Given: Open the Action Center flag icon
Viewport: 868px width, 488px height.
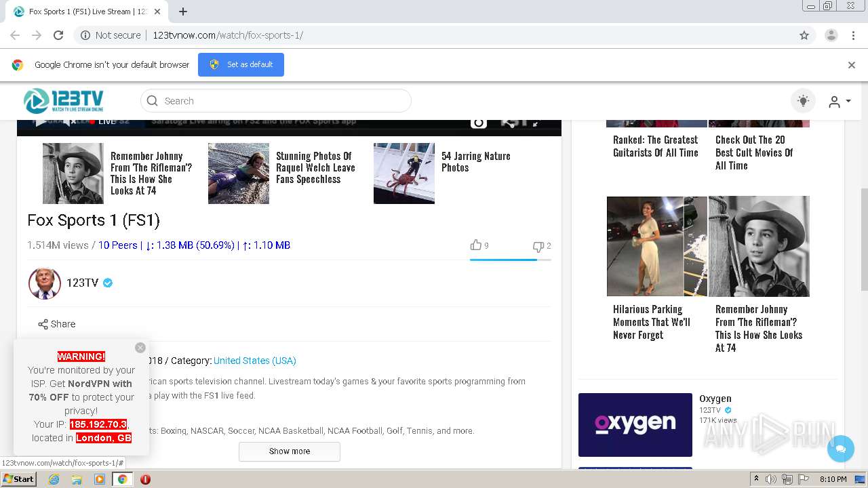Looking at the screenshot, I should pyautogui.click(x=804, y=479).
